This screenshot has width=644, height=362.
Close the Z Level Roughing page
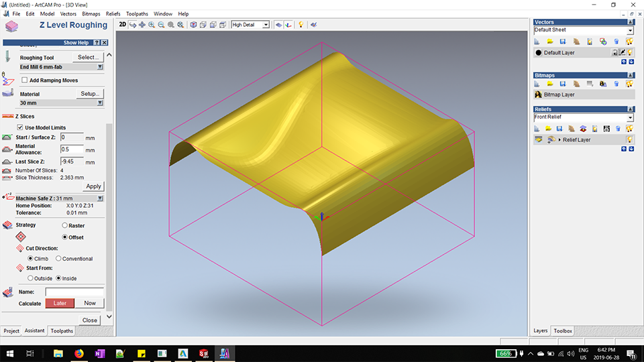point(89,320)
